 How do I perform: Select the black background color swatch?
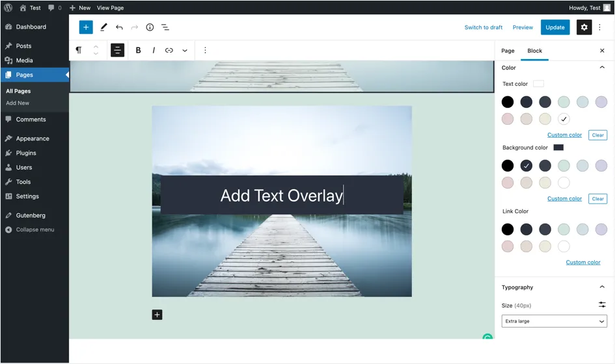coord(508,166)
